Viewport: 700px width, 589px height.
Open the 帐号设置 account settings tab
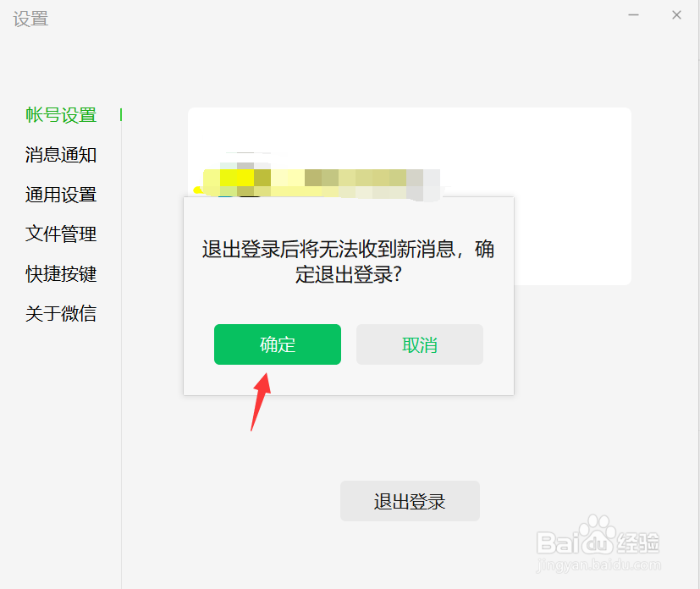61,115
